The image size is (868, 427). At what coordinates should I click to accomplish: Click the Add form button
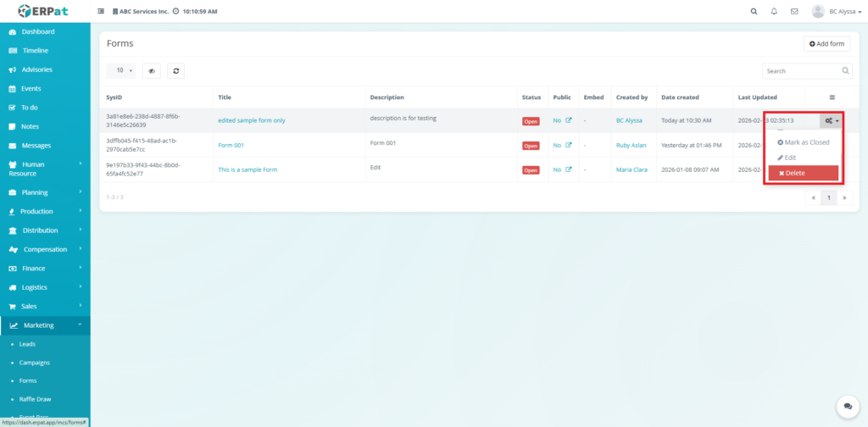826,44
